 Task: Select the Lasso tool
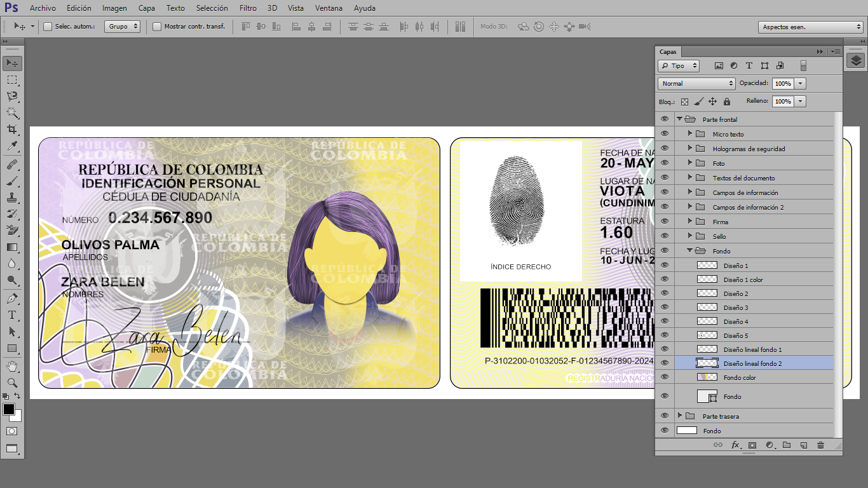point(12,97)
